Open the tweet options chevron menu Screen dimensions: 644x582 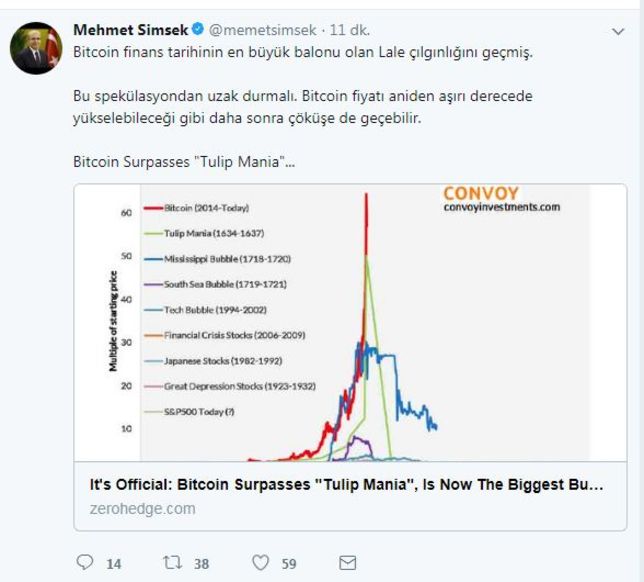tap(617, 33)
